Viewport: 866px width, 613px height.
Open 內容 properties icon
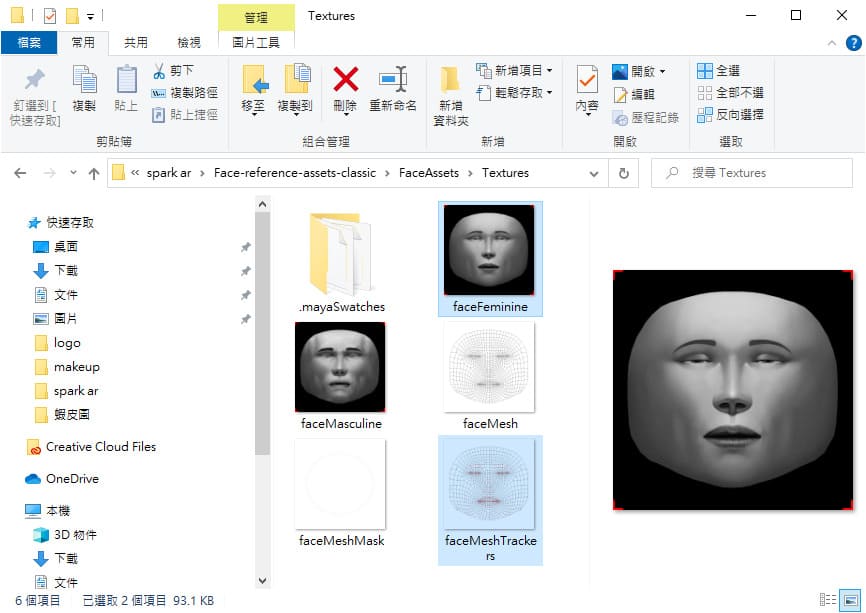pyautogui.click(x=586, y=80)
